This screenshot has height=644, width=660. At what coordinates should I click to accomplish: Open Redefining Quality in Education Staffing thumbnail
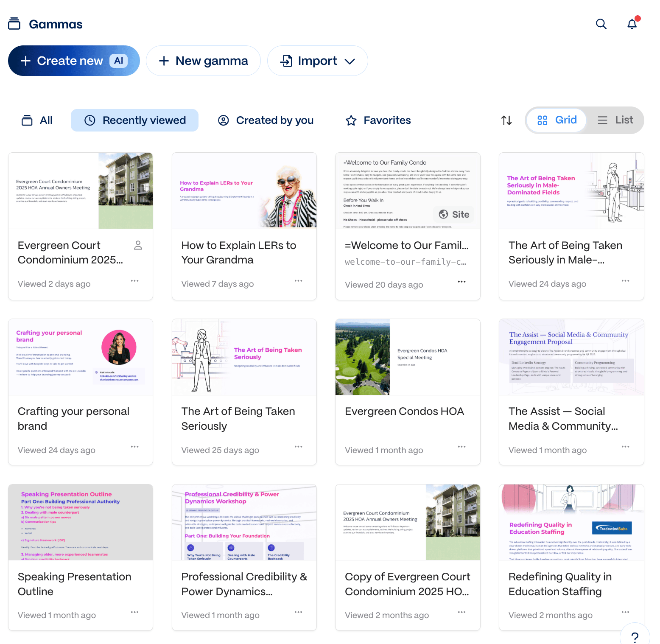point(571,522)
